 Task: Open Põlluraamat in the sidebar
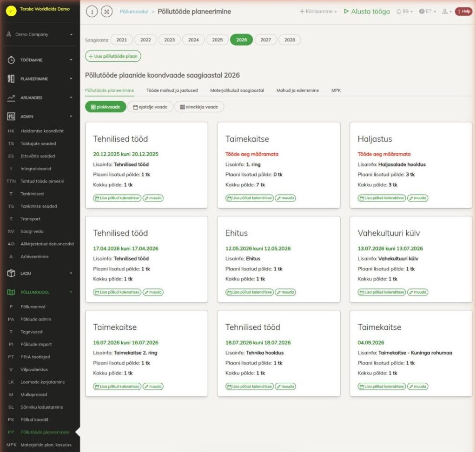[33, 307]
